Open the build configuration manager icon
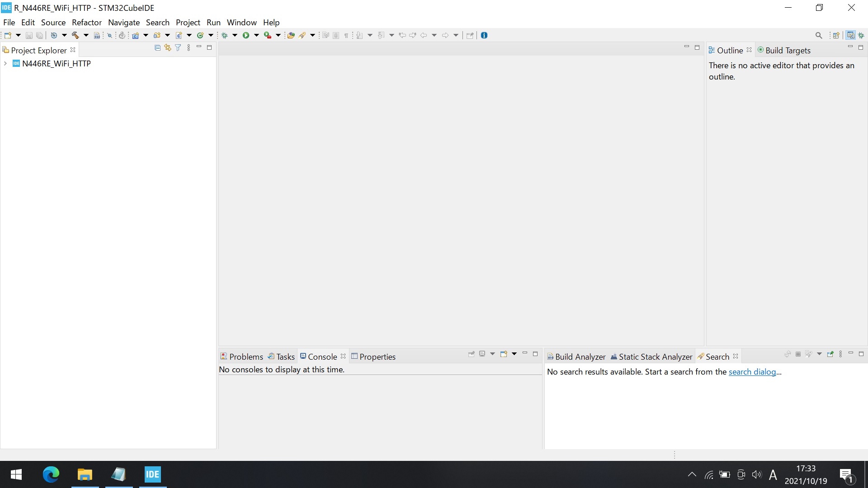The image size is (868, 488). click(54, 35)
